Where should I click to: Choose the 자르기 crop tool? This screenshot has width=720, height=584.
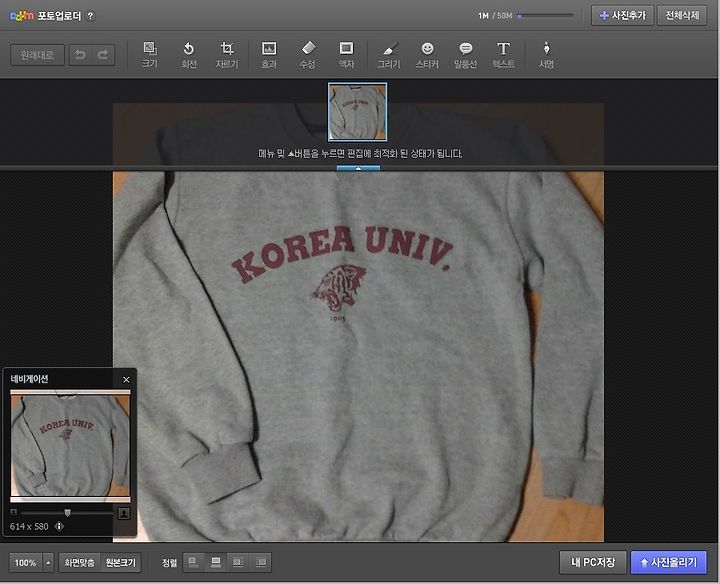click(227, 55)
